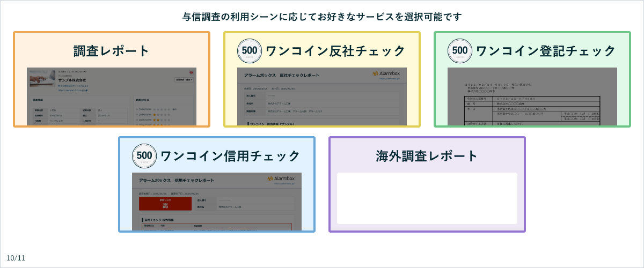Click the サンプル株式会社 report thumbnail
This screenshot has width=644, height=268.
tap(112, 96)
